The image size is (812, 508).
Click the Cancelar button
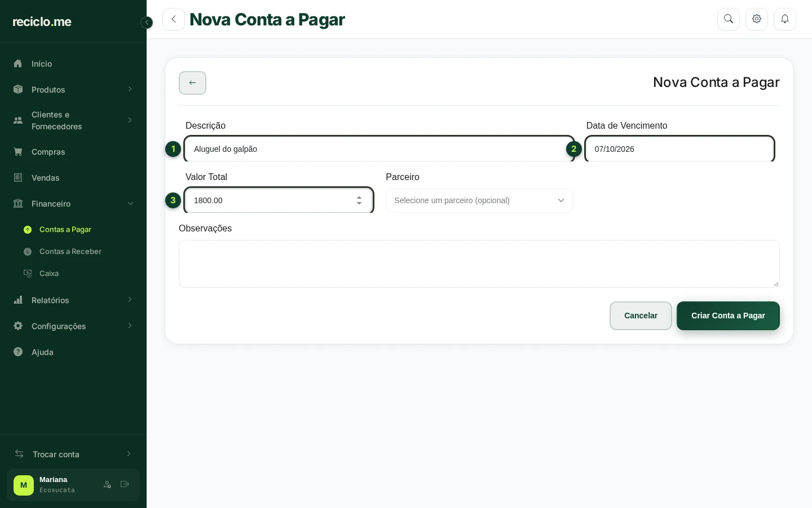[x=641, y=316]
